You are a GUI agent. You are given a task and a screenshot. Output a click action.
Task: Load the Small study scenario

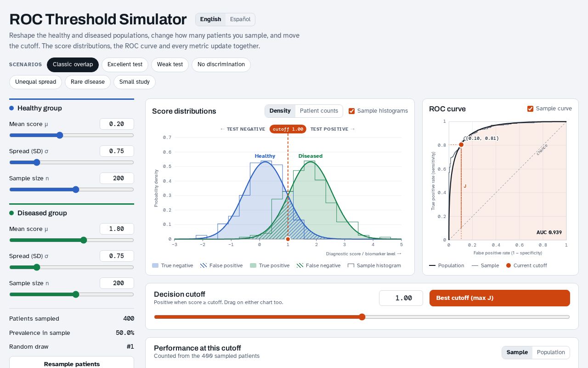point(135,82)
